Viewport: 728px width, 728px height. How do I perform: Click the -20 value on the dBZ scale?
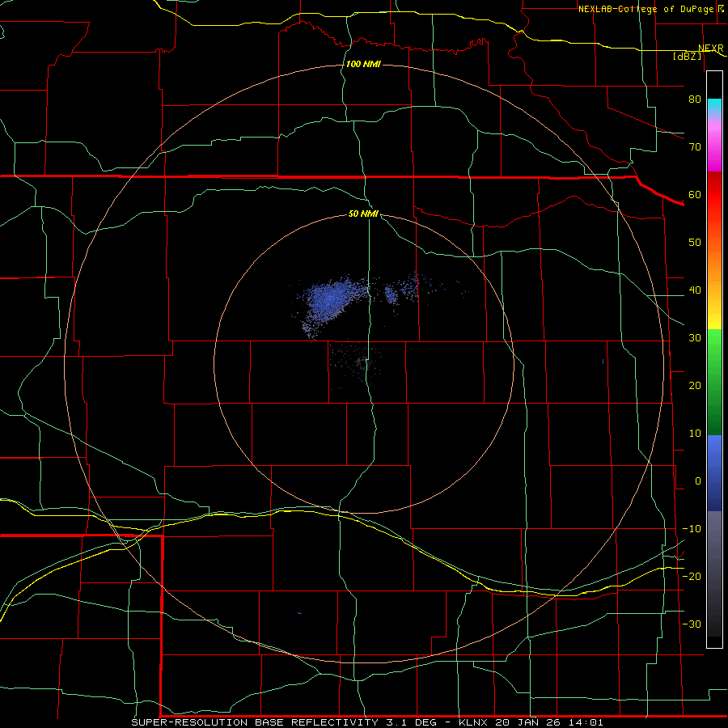pos(692,576)
